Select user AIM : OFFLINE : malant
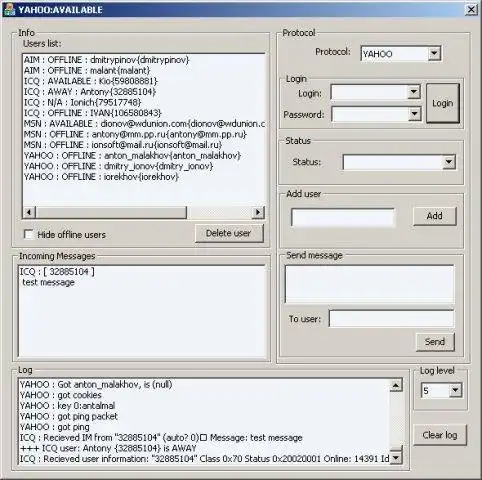 tap(87, 70)
